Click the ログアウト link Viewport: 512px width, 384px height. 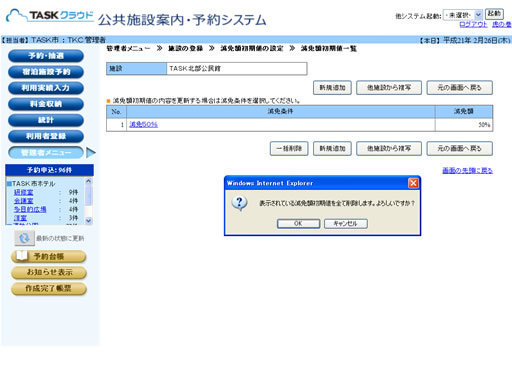(x=473, y=24)
